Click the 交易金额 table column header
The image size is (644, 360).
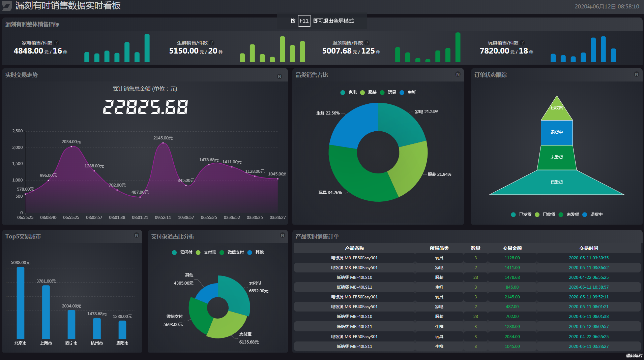point(512,248)
